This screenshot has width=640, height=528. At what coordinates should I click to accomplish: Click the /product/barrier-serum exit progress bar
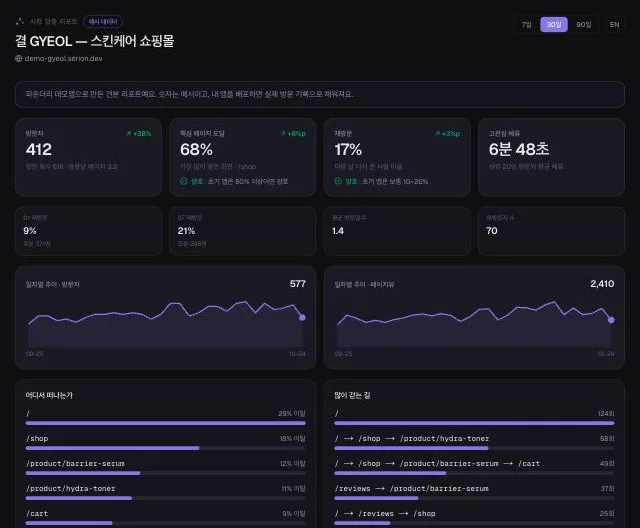point(165,473)
